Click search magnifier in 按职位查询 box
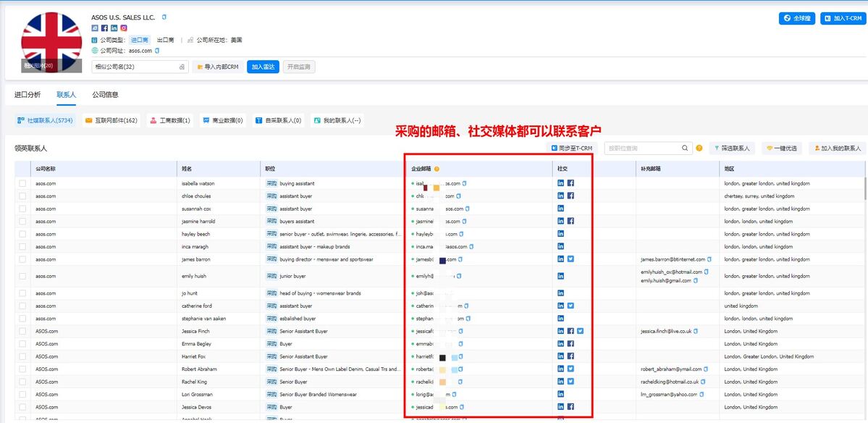This screenshot has height=423, width=868. (685, 148)
